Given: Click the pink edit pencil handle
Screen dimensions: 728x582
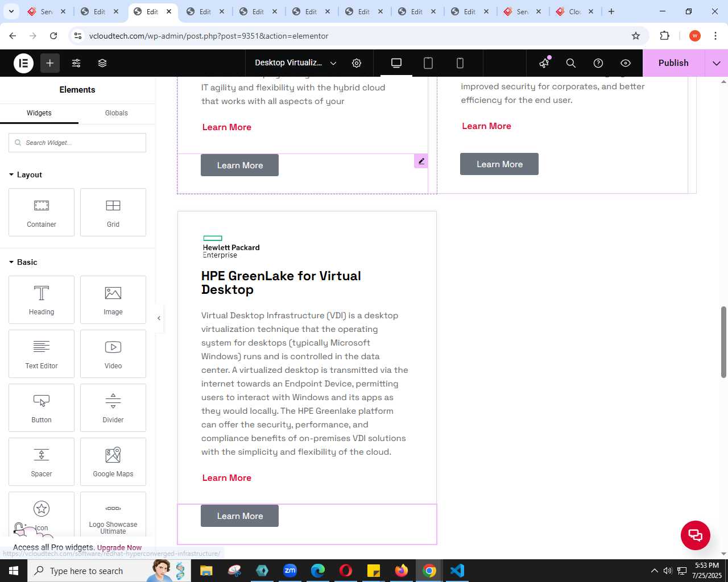Looking at the screenshot, I should pyautogui.click(x=421, y=161).
